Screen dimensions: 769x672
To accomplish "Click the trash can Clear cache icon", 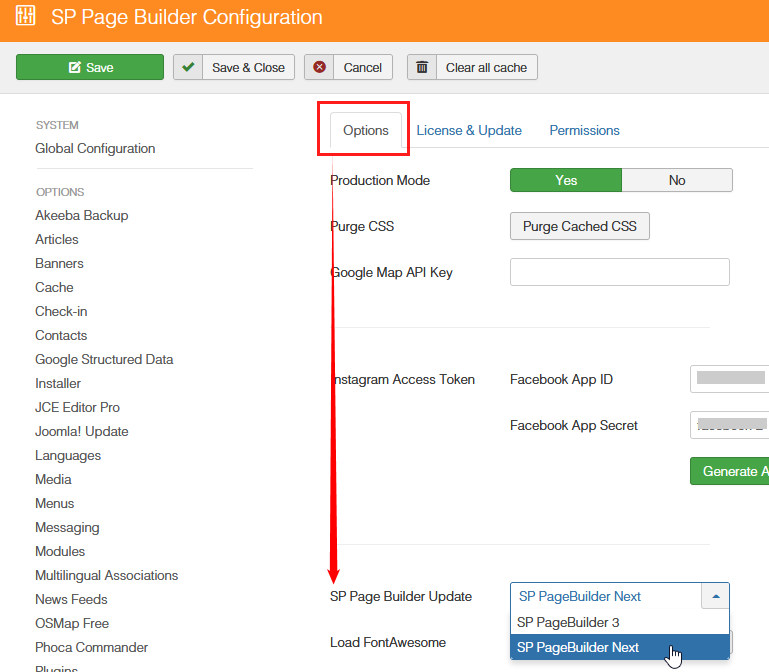I will point(422,67).
